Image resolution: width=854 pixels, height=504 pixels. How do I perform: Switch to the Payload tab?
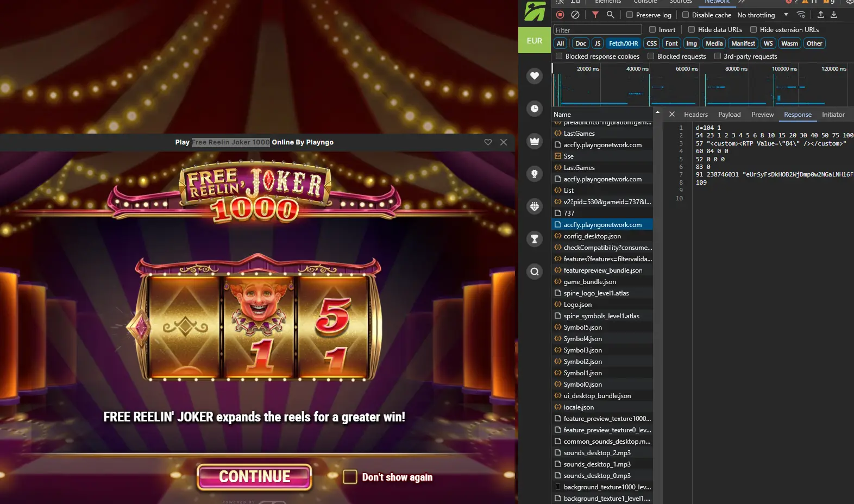729,114
